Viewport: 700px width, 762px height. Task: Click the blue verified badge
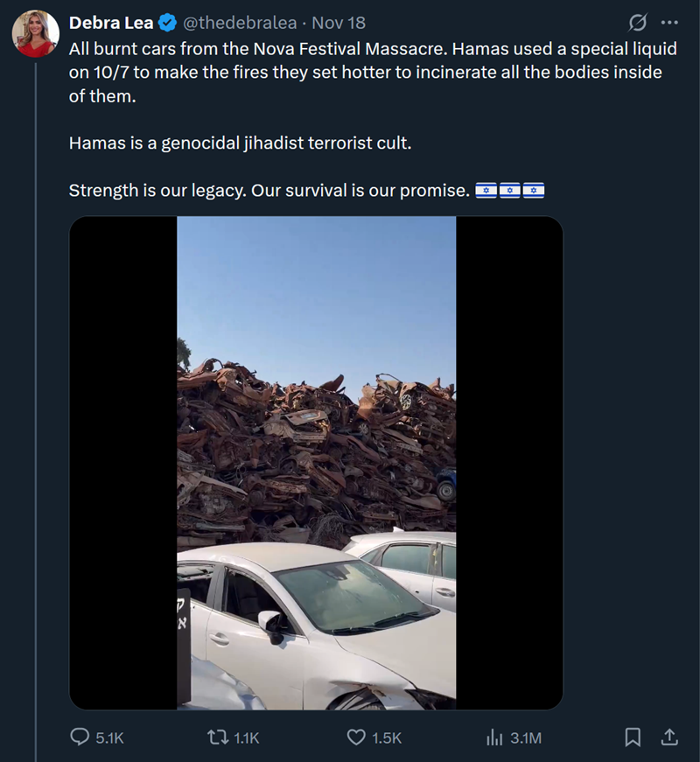click(167, 23)
